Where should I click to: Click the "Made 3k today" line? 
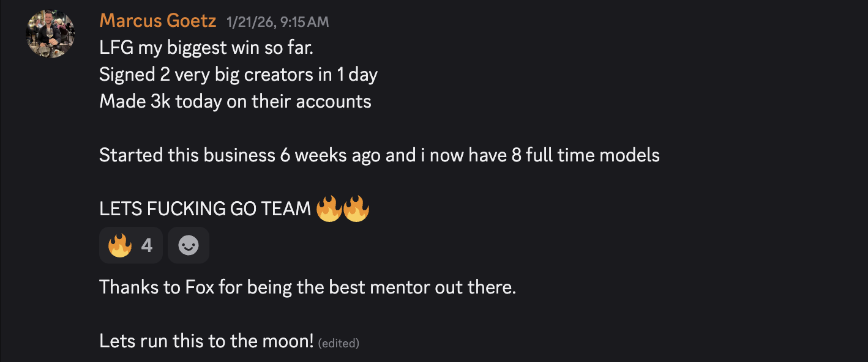point(235,101)
